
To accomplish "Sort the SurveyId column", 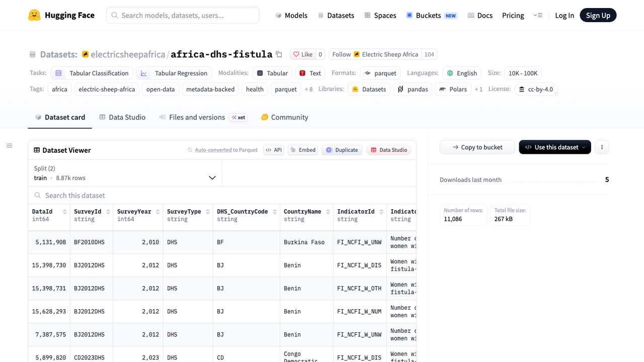I will pyautogui.click(x=108, y=212).
